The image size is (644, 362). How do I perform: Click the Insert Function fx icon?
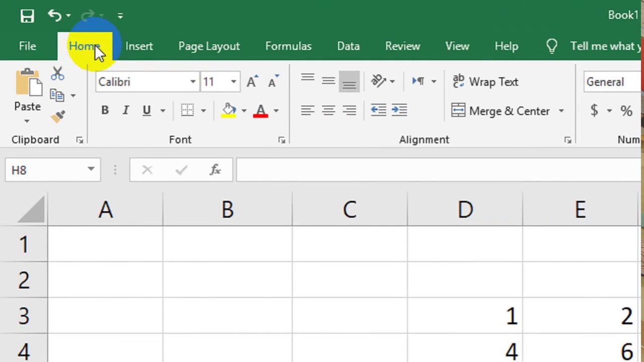click(x=215, y=170)
